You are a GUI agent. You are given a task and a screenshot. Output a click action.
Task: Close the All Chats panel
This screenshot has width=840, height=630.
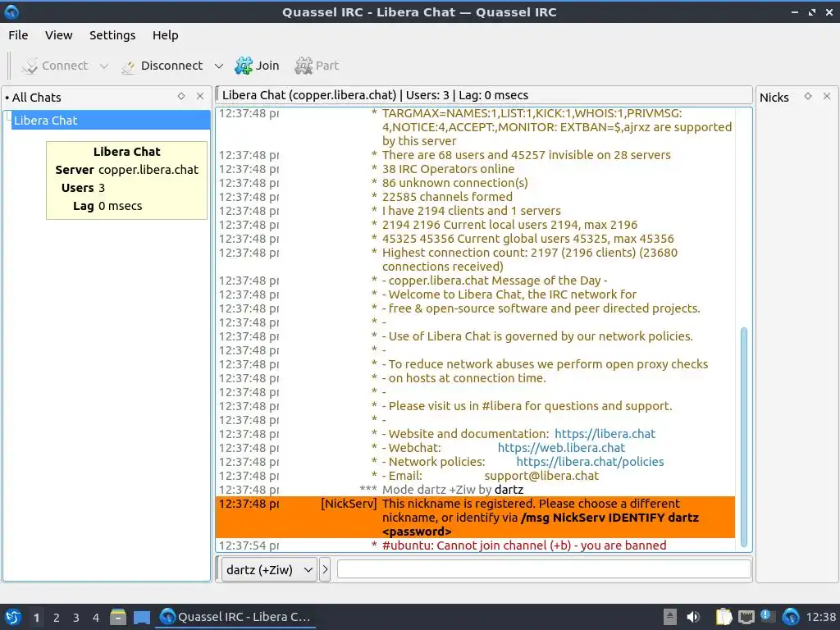tap(200, 96)
